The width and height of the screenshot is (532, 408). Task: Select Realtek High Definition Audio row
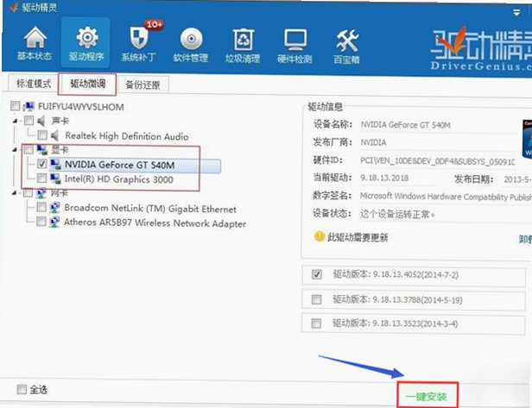point(127,136)
